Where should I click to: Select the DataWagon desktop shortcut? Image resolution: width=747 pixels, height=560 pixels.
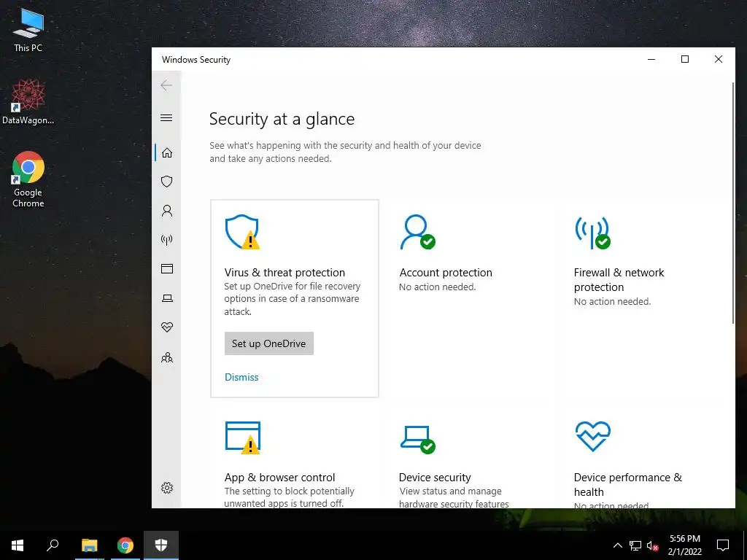(x=28, y=102)
